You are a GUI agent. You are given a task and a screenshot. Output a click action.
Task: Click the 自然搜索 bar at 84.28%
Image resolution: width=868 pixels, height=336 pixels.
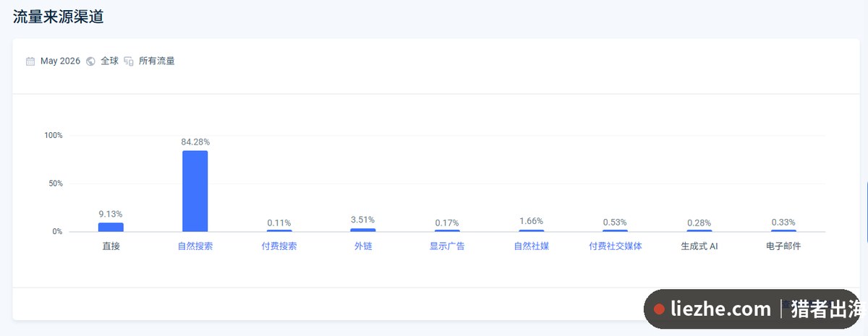195,191
